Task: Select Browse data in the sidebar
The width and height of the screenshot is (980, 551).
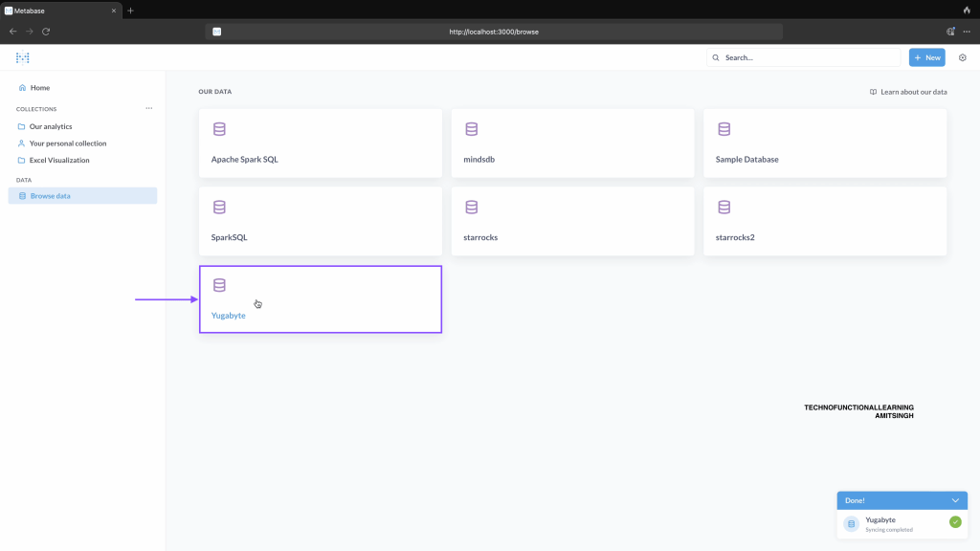Action: pyautogui.click(x=50, y=196)
